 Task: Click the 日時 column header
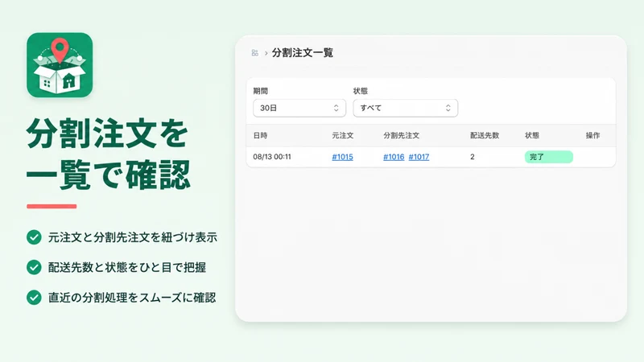click(260, 135)
